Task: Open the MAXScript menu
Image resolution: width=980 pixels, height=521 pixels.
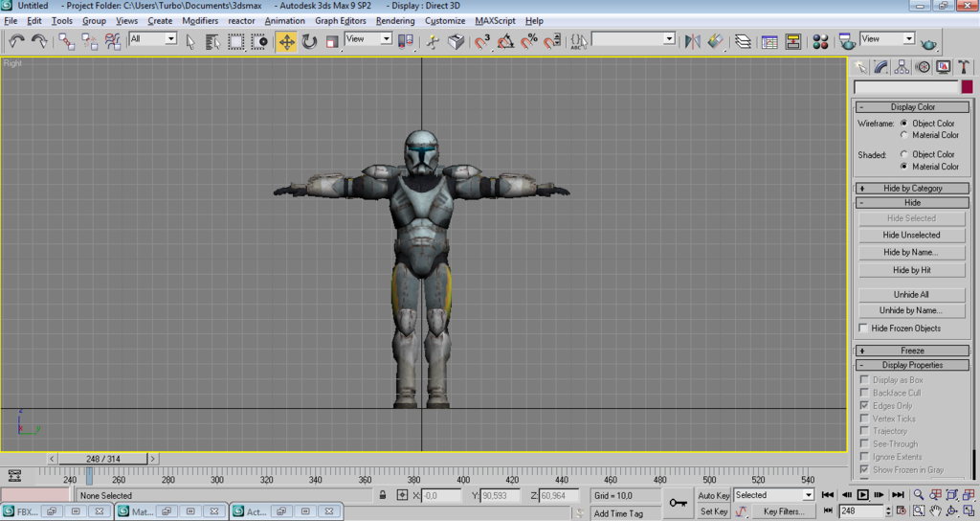Action: (495, 21)
